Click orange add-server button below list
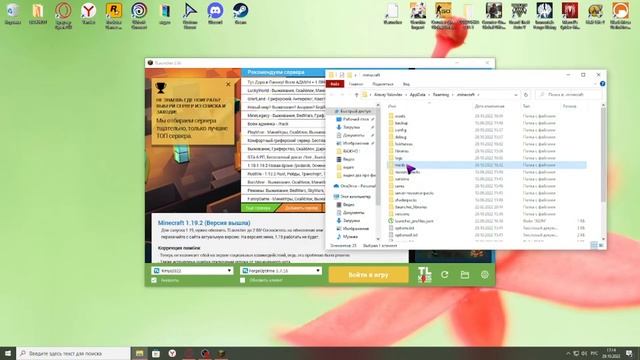 [x=301, y=208]
